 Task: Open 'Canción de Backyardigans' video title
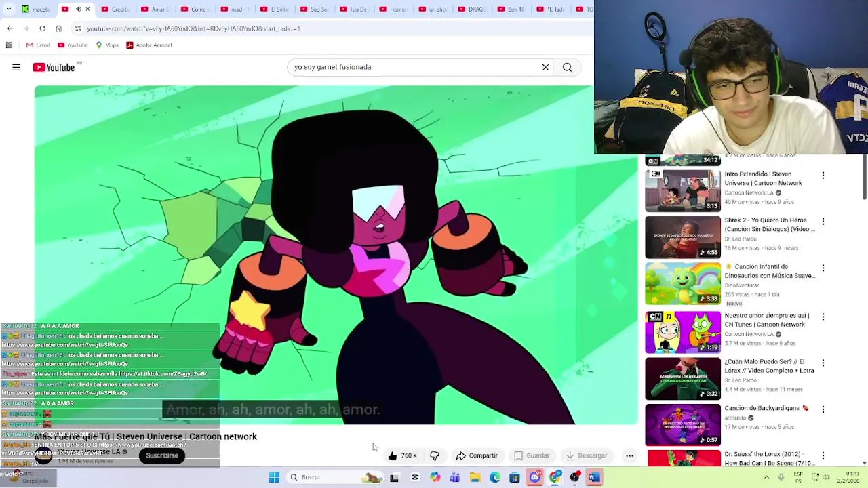tap(766, 409)
